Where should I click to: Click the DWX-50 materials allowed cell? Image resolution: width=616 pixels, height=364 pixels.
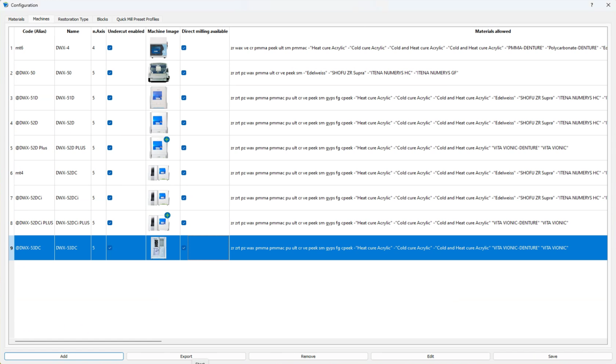click(418, 73)
